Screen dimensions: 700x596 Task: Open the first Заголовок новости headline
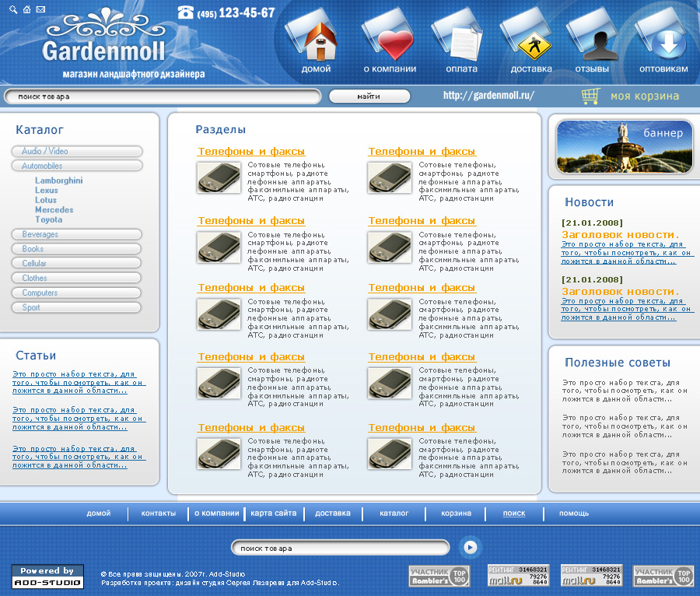[x=621, y=235]
